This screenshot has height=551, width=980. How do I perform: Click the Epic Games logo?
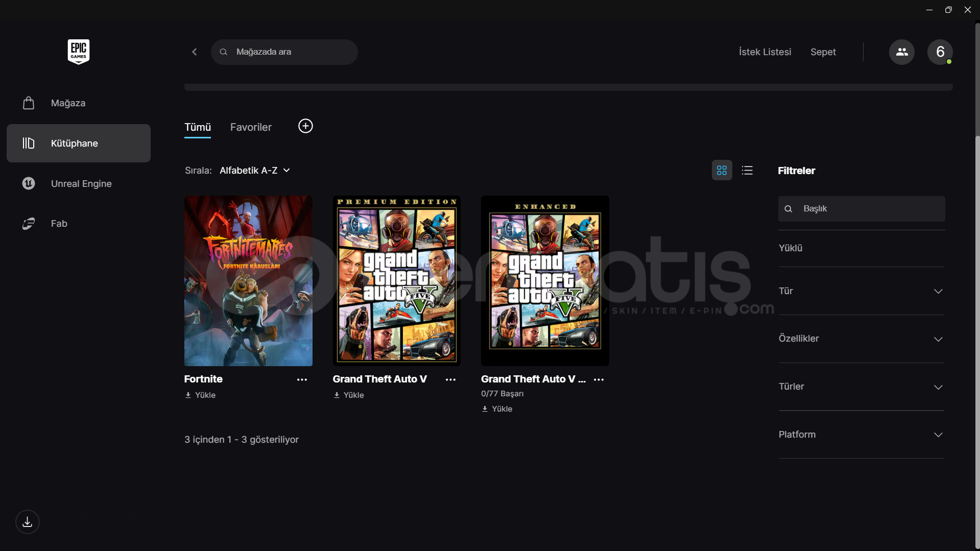tap(78, 52)
